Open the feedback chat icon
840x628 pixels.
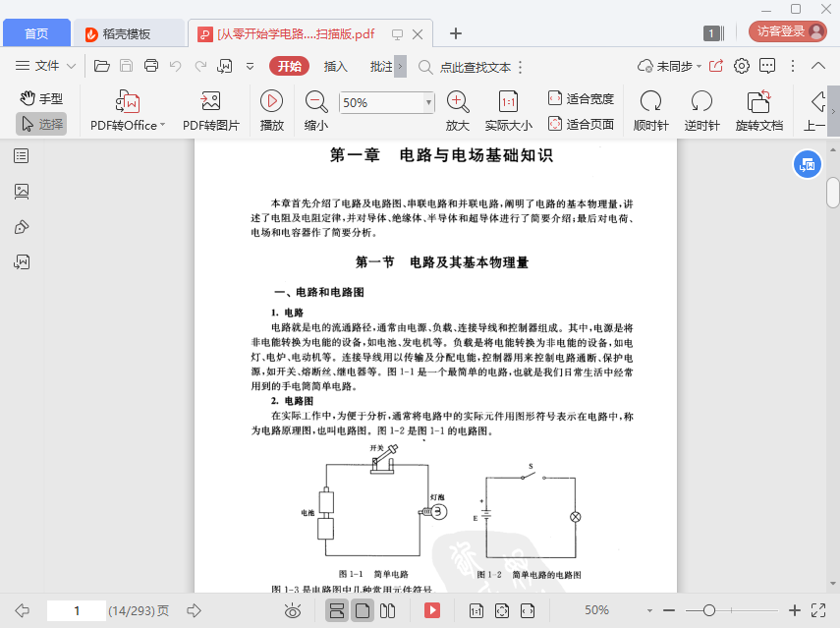[x=767, y=66]
